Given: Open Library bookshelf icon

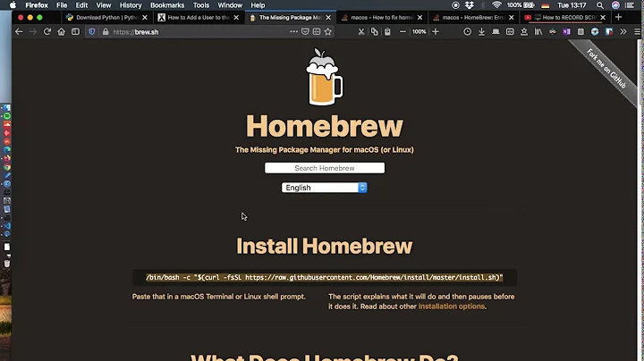Looking at the screenshot, I should click(538, 31).
